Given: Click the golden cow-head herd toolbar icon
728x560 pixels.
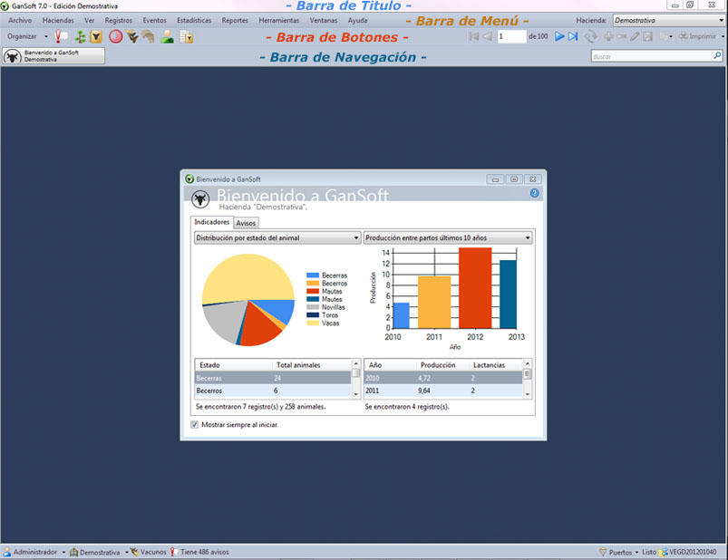Looking at the screenshot, I should 96,36.
